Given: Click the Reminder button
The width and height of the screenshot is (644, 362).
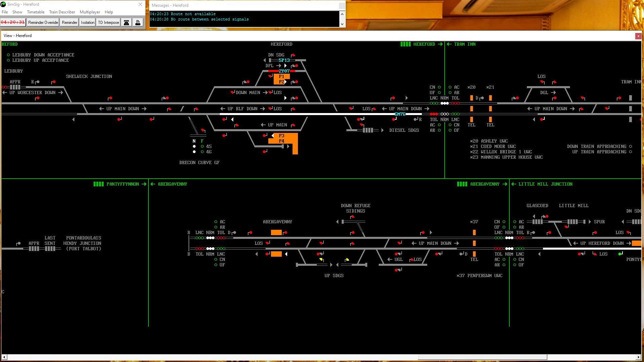Looking at the screenshot, I should tap(69, 23).
